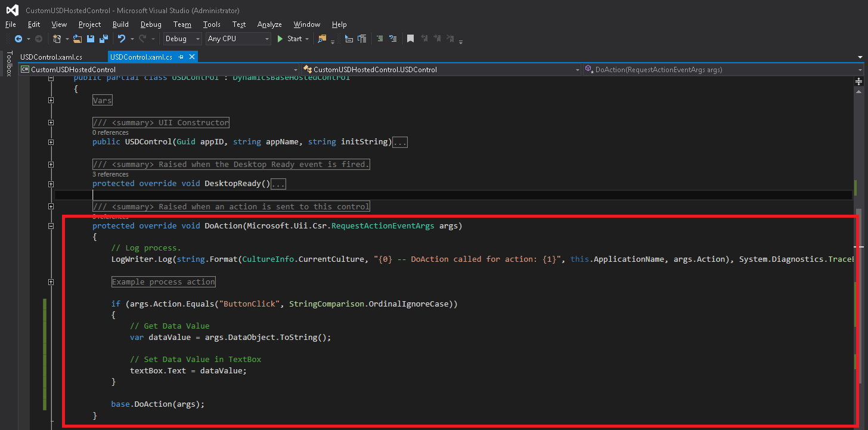This screenshot has height=430, width=868.
Task: Click the Open File folder icon
Action: pos(77,39)
